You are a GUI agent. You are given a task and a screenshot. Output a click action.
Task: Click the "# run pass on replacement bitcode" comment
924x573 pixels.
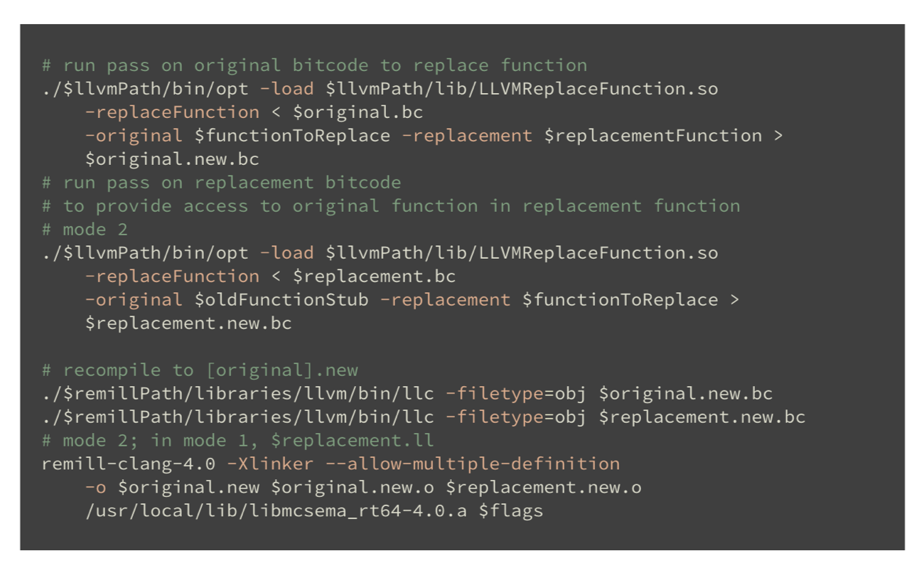pos(221,183)
